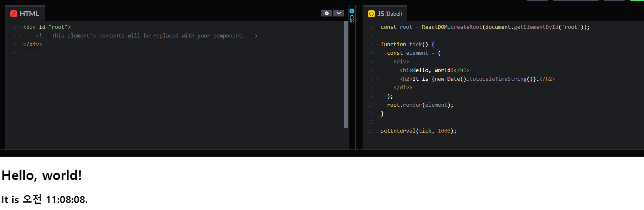Click the closing </div> tag in HTML
Image resolution: width=644 pixels, height=210 pixels.
click(33, 44)
